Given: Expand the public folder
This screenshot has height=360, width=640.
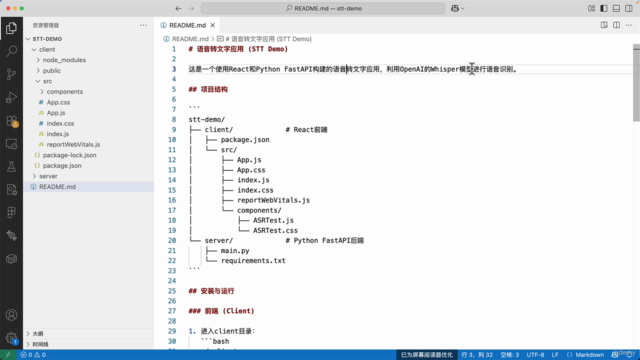Looking at the screenshot, I should pyautogui.click(x=38, y=71).
